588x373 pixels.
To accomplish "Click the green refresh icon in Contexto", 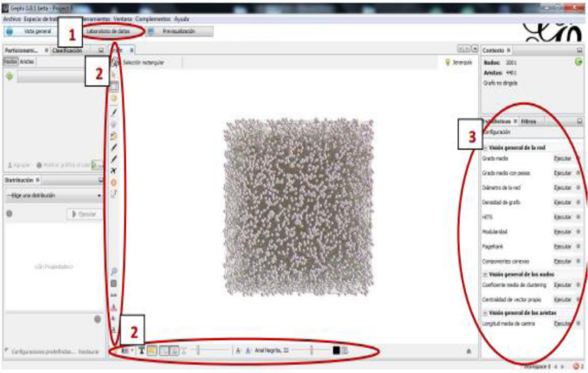I will 578,62.
